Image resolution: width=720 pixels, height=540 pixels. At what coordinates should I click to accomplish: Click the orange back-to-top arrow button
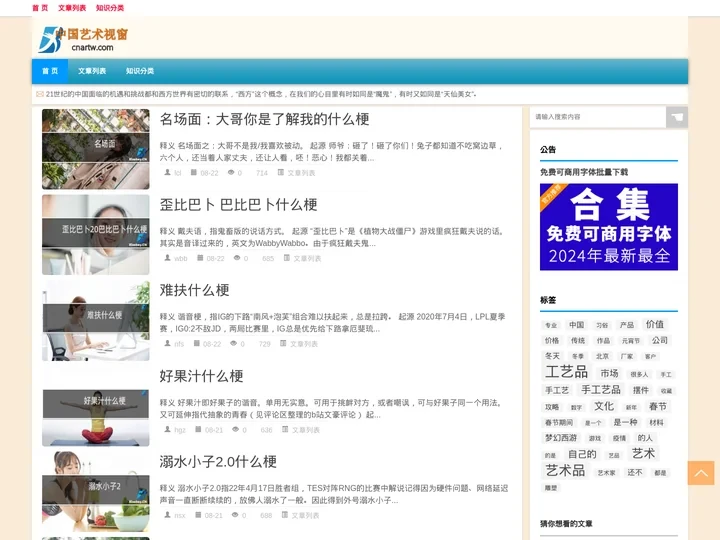pos(701,473)
